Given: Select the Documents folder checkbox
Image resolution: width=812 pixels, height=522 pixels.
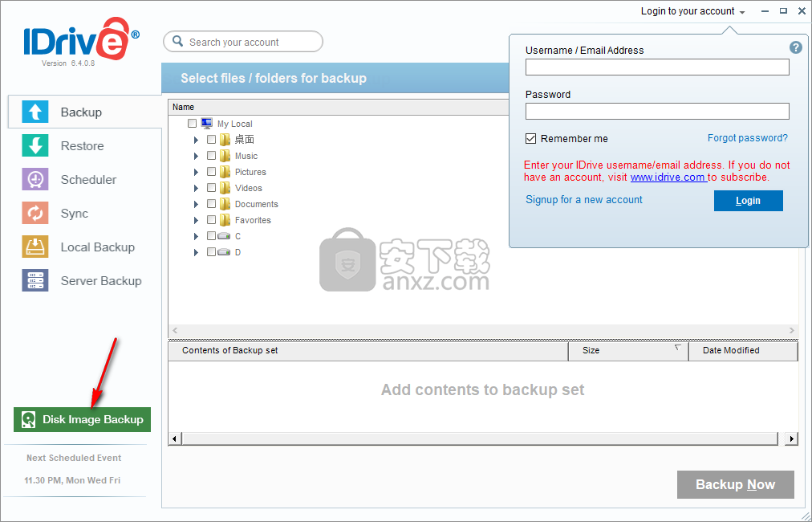Looking at the screenshot, I should pyautogui.click(x=211, y=204).
